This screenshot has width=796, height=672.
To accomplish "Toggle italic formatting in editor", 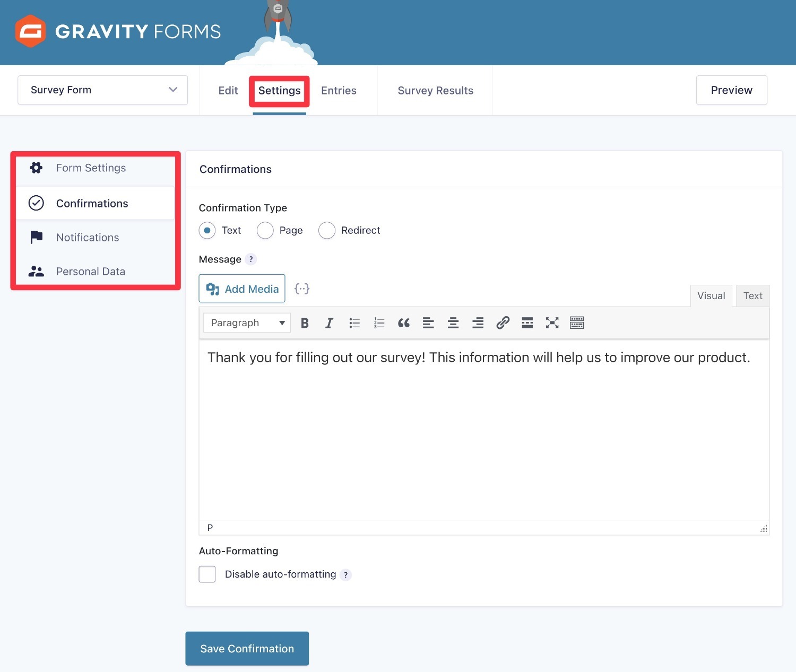I will pyautogui.click(x=329, y=323).
